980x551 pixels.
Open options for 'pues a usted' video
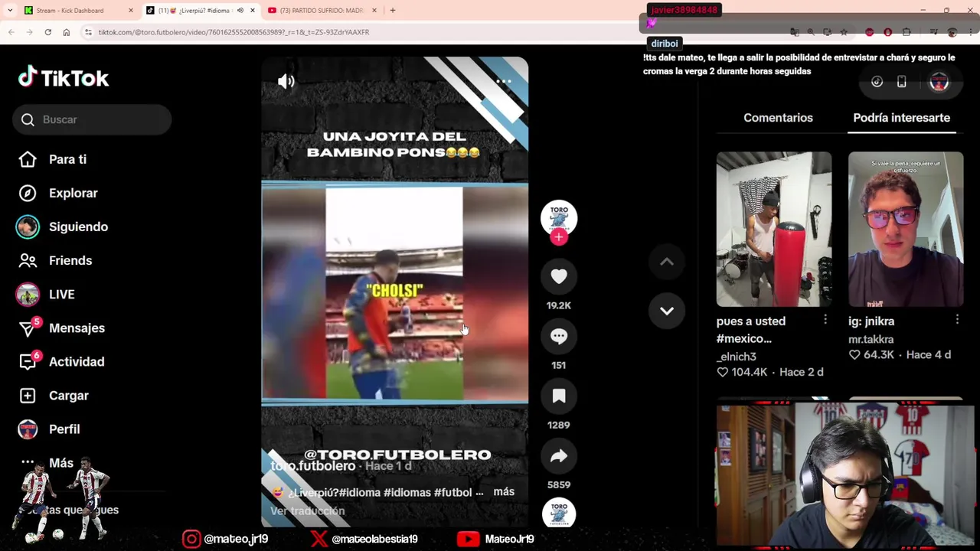pyautogui.click(x=825, y=320)
